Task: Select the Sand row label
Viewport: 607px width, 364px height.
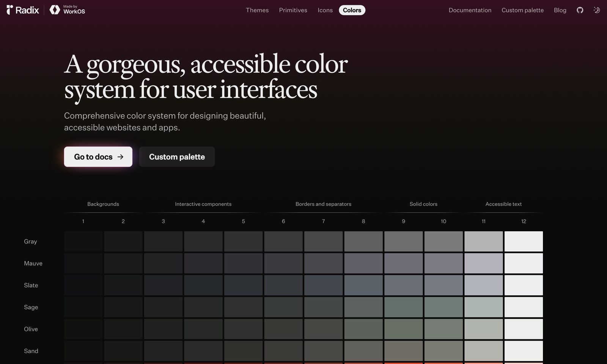Action: pyautogui.click(x=31, y=351)
